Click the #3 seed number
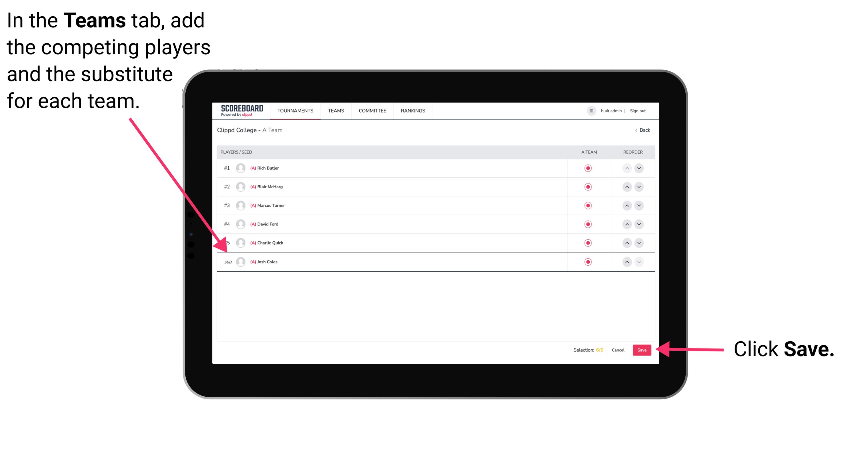The height and width of the screenshot is (467, 868). pos(227,205)
